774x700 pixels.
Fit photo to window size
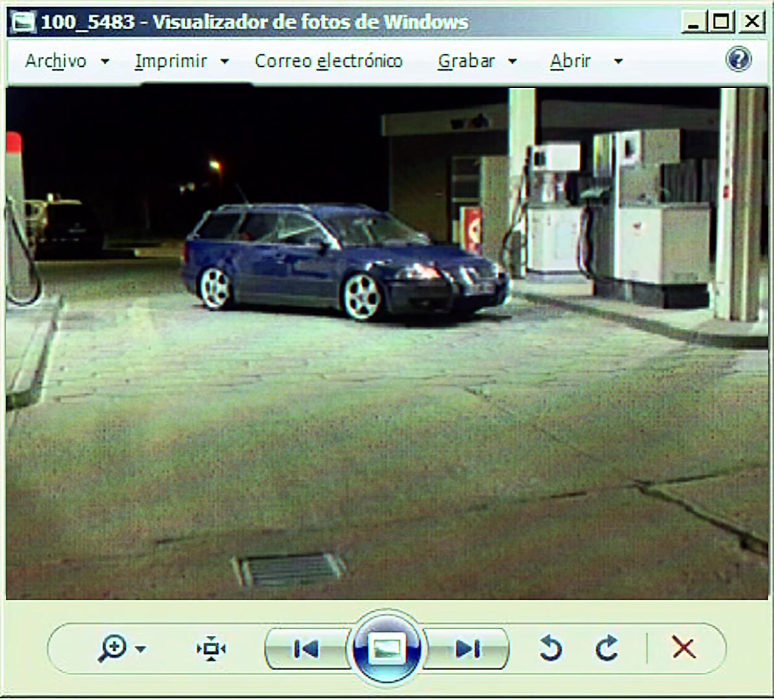tap(211, 649)
